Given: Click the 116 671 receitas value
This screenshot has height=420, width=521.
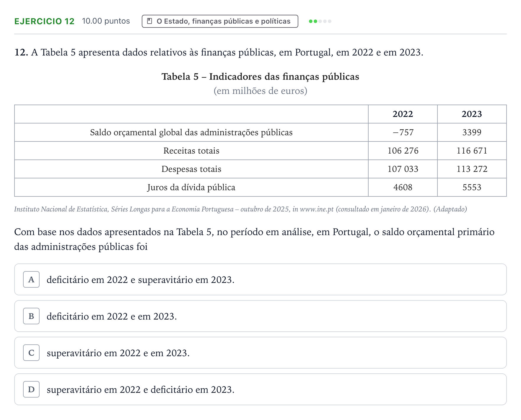Looking at the screenshot, I should (x=472, y=151).
